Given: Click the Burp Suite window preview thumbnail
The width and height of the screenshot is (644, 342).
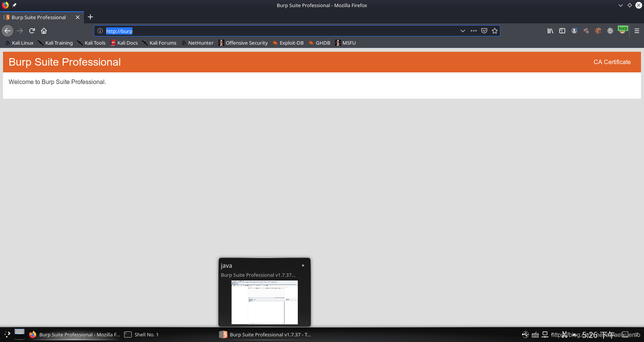Looking at the screenshot, I should pos(264,302).
